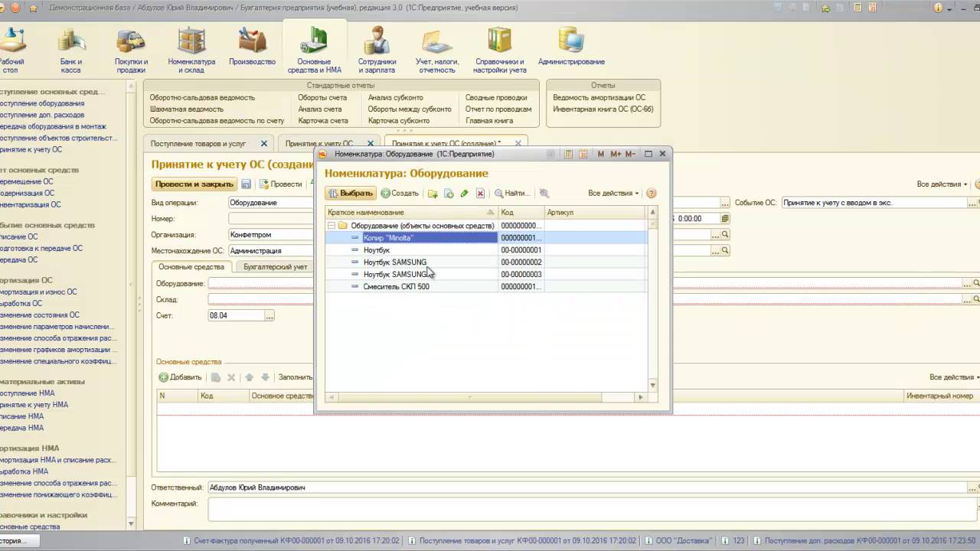Close the Поступление товаров и услуг tab

coord(264,143)
